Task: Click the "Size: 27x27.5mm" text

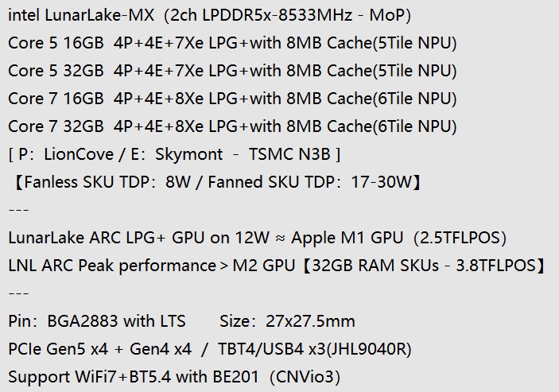Action: 286,321
